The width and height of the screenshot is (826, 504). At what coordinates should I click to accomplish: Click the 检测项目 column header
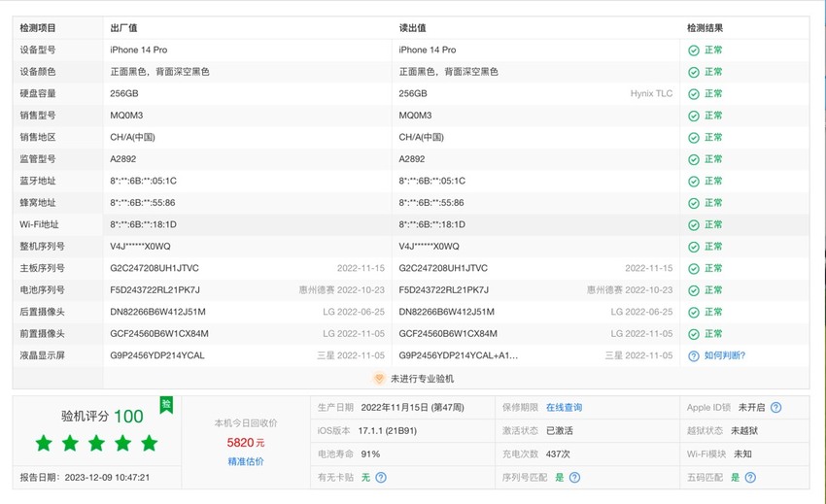point(38,28)
